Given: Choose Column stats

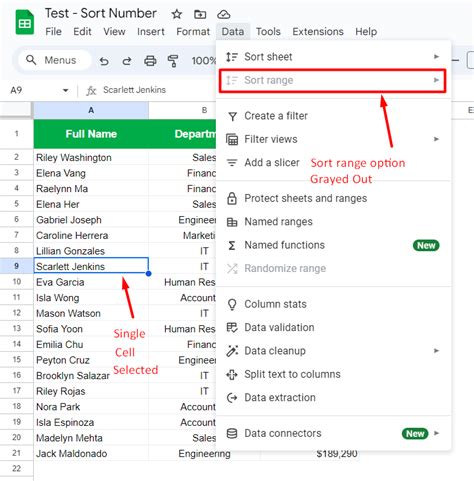Looking at the screenshot, I should 334,304.
